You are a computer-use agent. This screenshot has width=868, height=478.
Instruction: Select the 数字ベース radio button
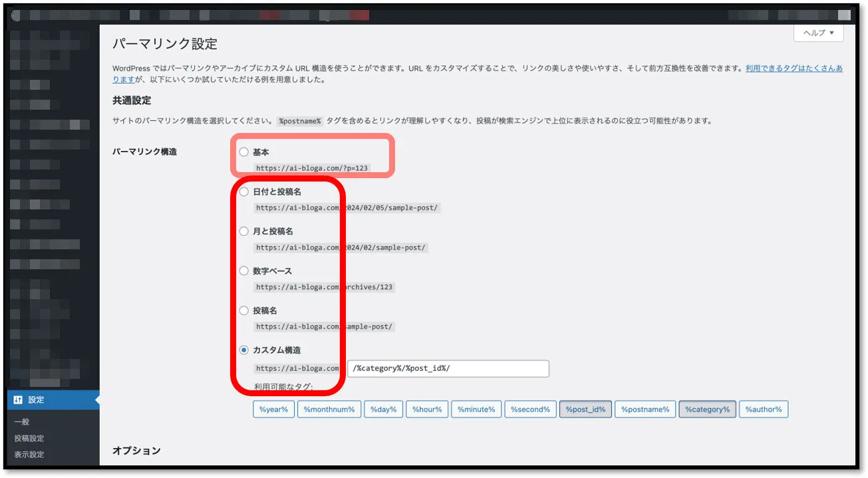(x=244, y=271)
